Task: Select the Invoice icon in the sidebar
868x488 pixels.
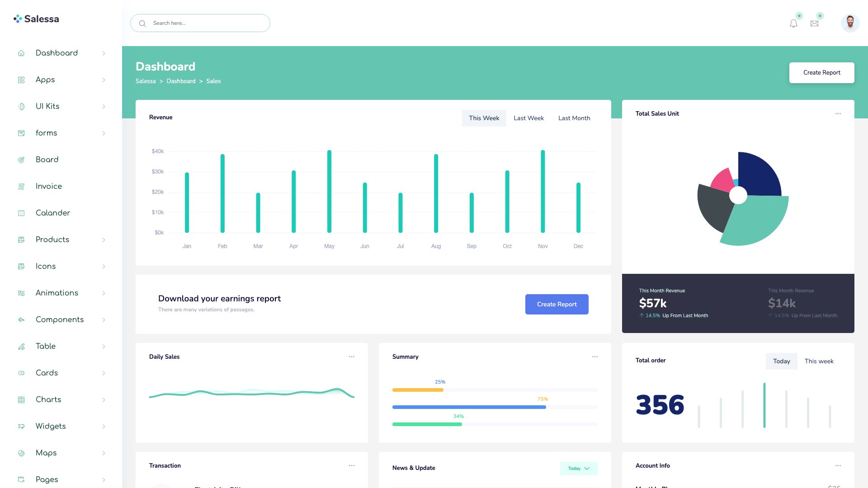Action: point(21,186)
